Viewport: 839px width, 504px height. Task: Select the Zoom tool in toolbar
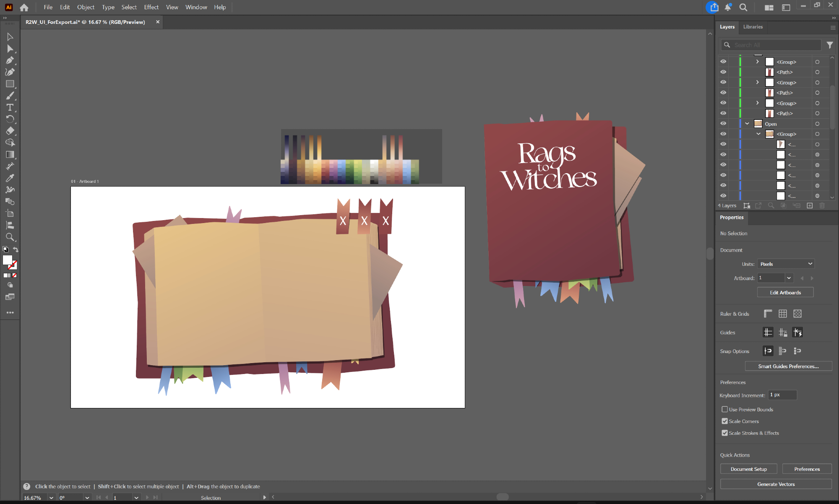tap(10, 237)
